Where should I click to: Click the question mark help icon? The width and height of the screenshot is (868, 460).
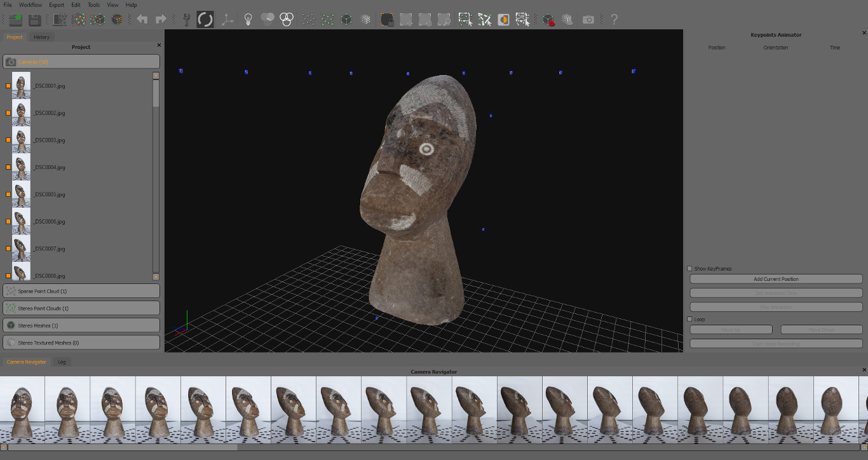tap(614, 20)
